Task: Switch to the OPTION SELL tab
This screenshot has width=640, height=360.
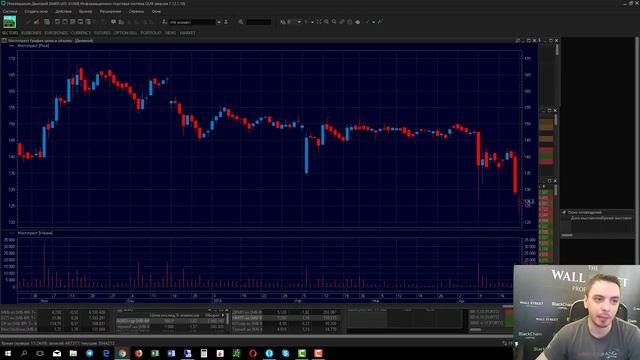Action: pos(125,33)
